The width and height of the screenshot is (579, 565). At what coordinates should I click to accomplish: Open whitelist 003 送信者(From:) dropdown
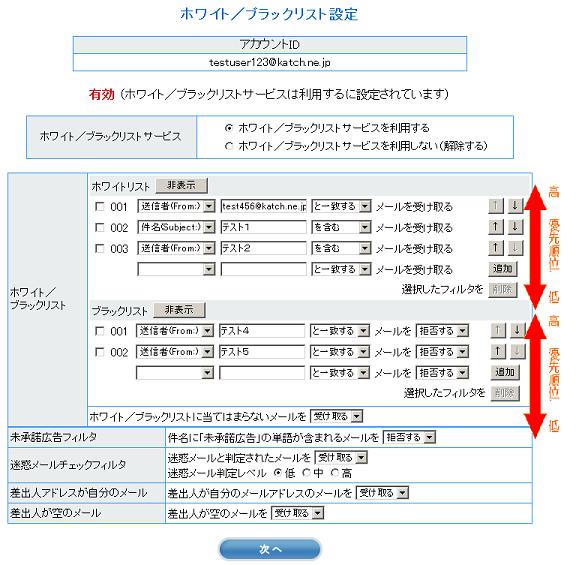(x=176, y=249)
